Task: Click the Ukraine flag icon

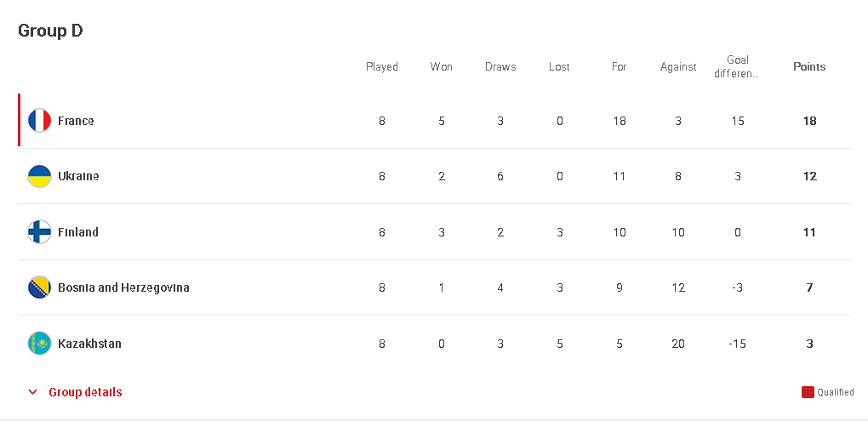Action: point(39,176)
